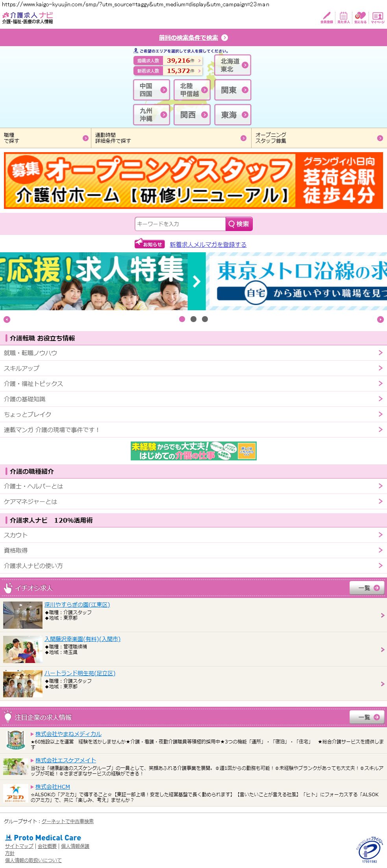Go to マイページ profile icon

(x=378, y=17)
